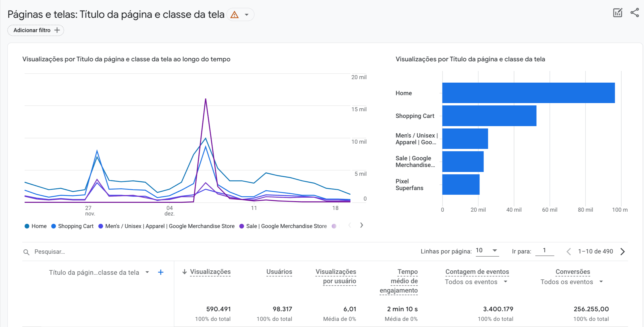Sort the table by Usuários
Image resolution: width=644 pixels, height=327 pixels.
coord(279,272)
